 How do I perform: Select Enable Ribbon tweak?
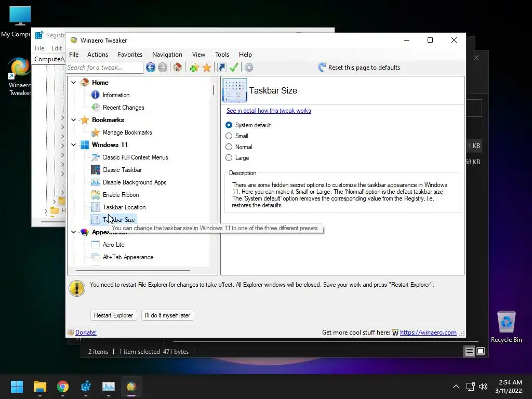pyautogui.click(x=121, y=195)
